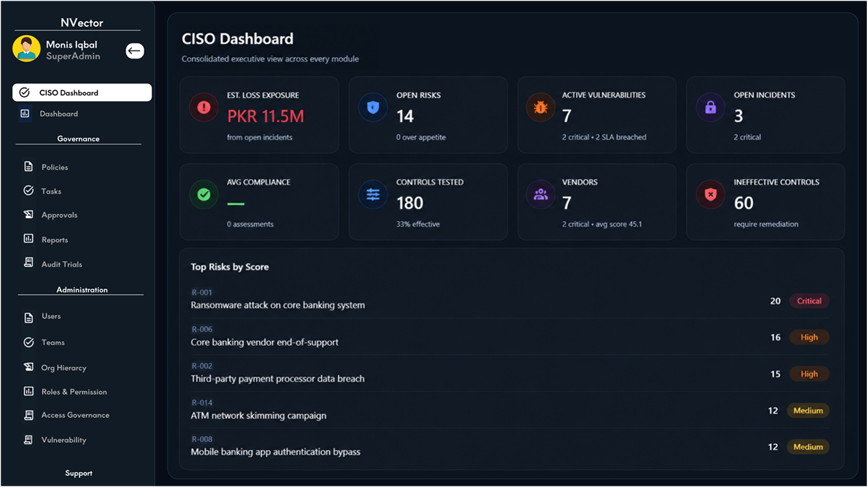Screen dimensions: 868x487
Task: Click the 'Support' section heading
Action: pos(79,473)
